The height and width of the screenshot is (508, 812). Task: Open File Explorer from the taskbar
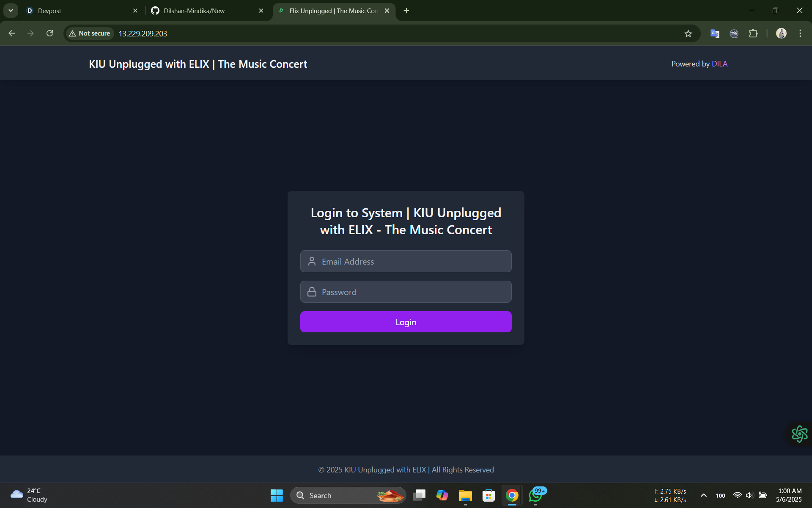[465, 495]
